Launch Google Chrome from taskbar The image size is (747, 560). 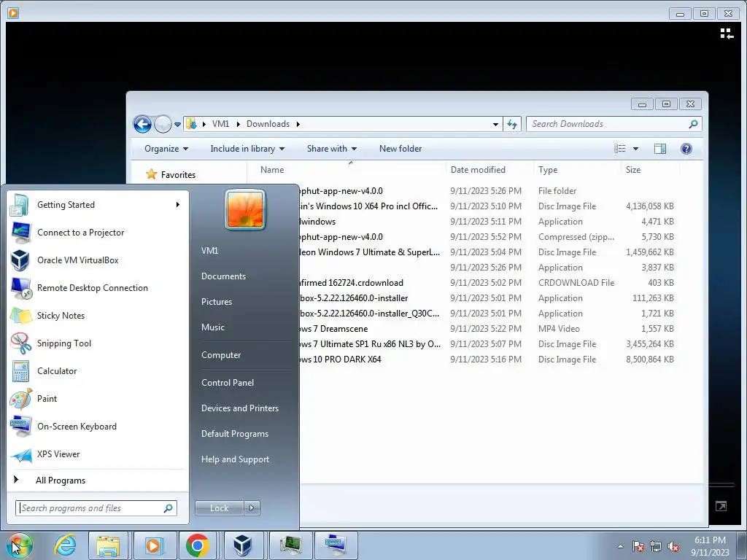(x=198, y=545)
